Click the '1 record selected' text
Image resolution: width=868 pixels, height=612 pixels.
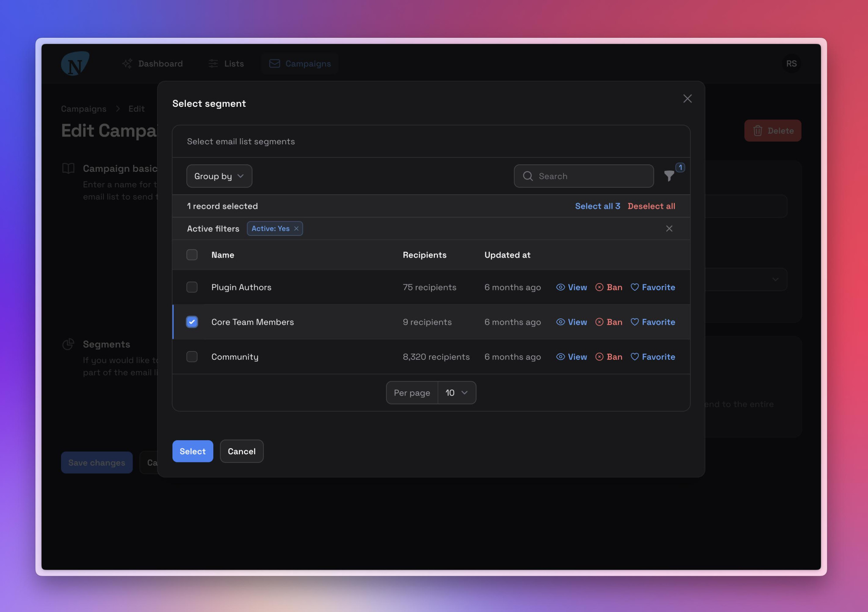[x=222, y=206]
